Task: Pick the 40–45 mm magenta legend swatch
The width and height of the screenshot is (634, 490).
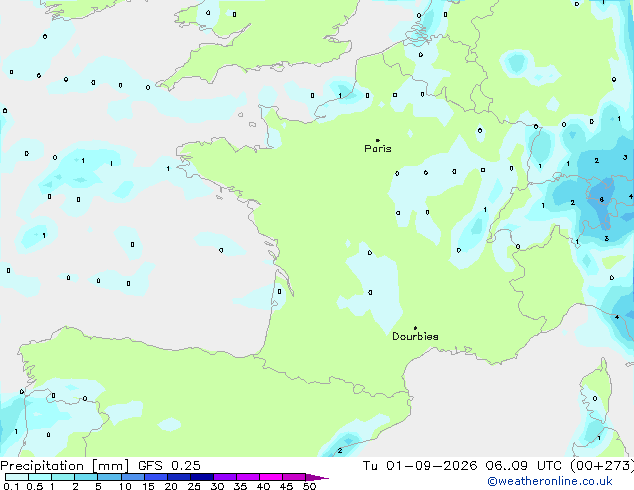Action: [271, 477]
